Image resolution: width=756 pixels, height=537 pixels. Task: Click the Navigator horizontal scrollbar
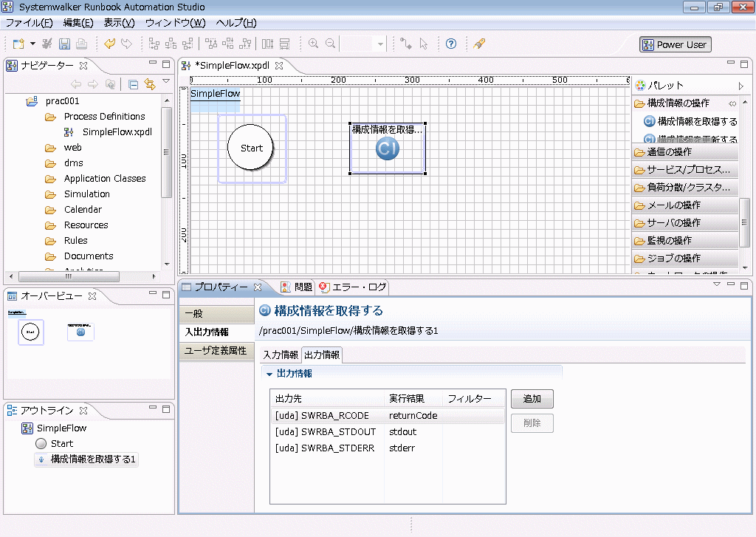(69, 276)
